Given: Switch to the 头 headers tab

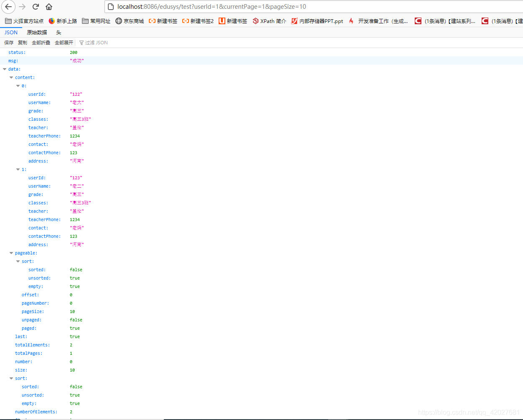Looking at the screenshot, I should point(59,32).
